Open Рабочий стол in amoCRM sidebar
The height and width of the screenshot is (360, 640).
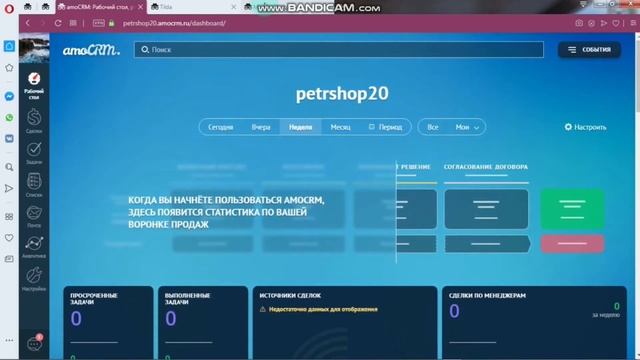pyautogui.click(x=34, y=85)
